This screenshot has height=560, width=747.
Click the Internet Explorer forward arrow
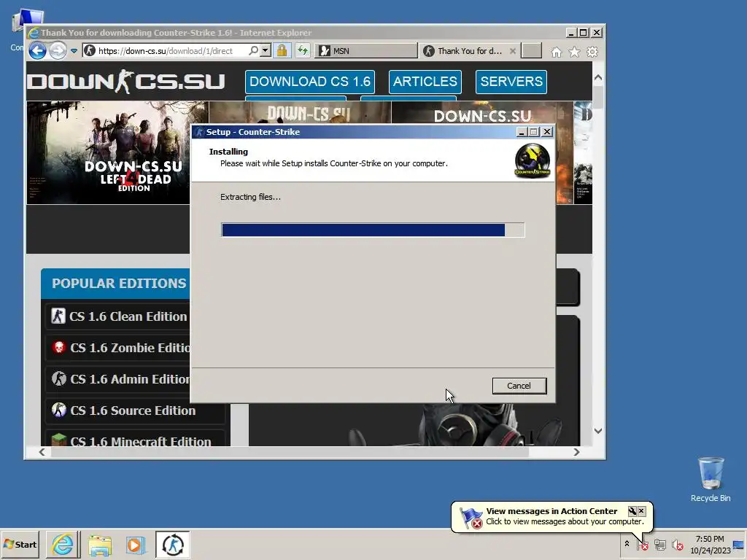coord(58,50)
